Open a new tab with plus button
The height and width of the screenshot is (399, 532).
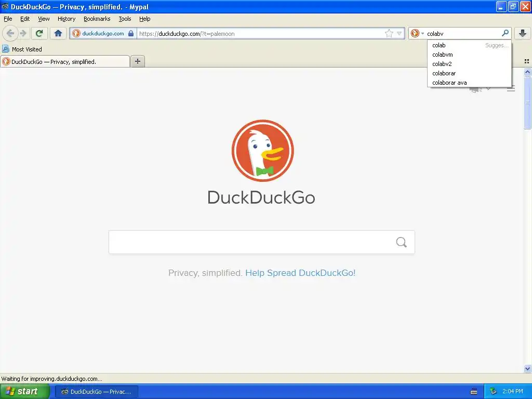[x=137, y=61]
